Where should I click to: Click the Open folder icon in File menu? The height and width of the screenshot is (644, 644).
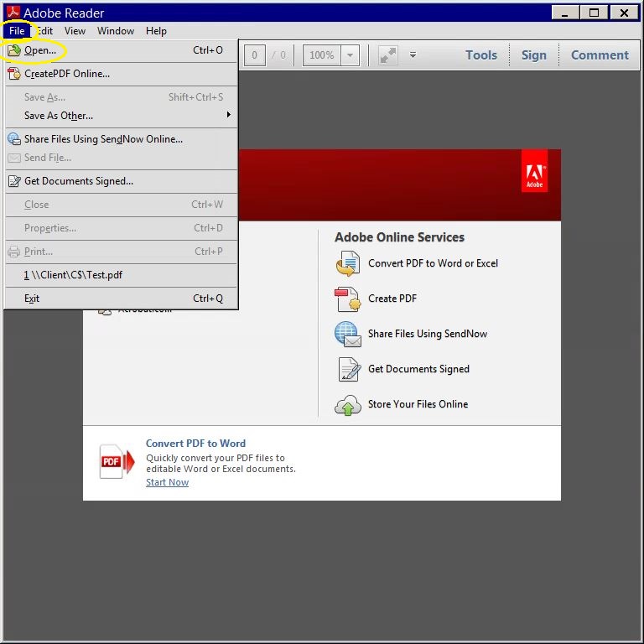tap(14, 50)
